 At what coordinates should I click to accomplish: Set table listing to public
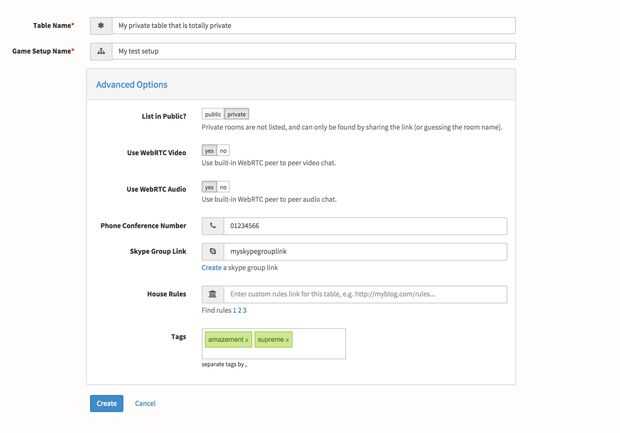(213, 115)
